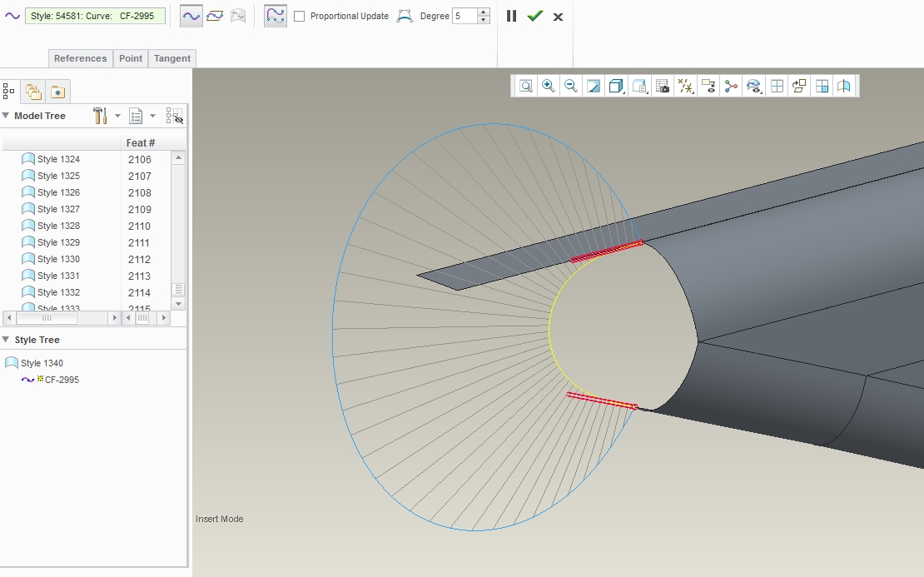Collapse the Style Tree section
This screenshot has height=577, width=924.
pos(6,340)
